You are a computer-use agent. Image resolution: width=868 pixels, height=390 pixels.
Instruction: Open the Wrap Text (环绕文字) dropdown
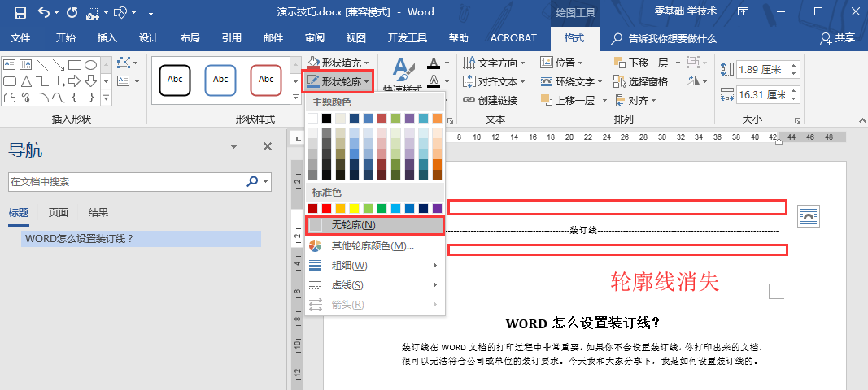pos(571,81)
